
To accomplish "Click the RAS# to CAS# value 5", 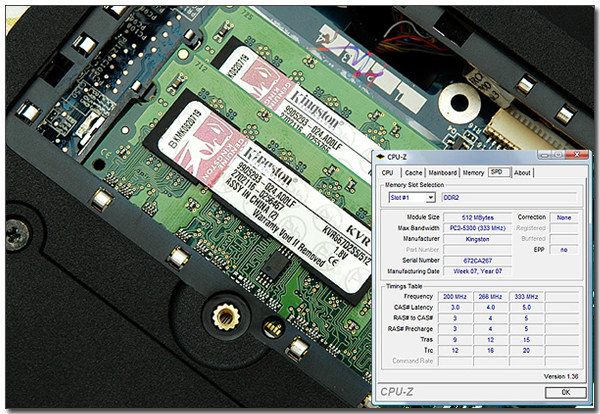I will (x=526, y=318).
